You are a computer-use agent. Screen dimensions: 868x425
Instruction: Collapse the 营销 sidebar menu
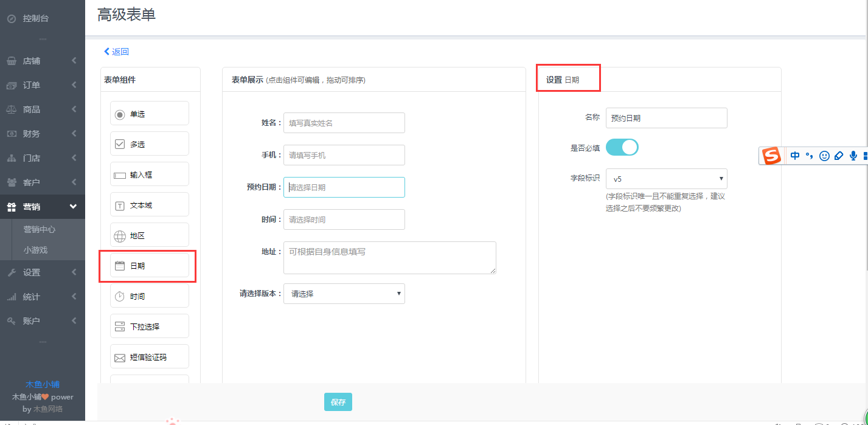point(42,207)
